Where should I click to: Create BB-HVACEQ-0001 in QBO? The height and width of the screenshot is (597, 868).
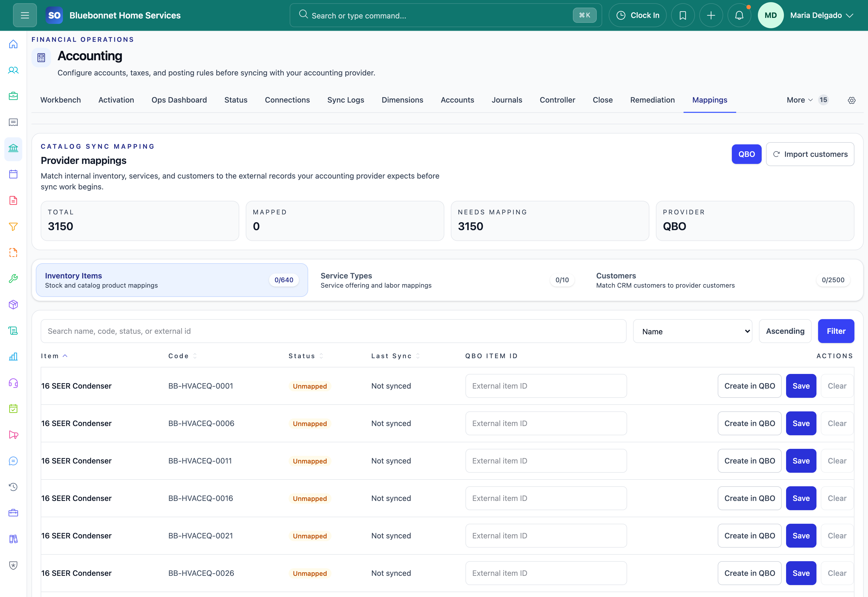[x=749, y=386]
